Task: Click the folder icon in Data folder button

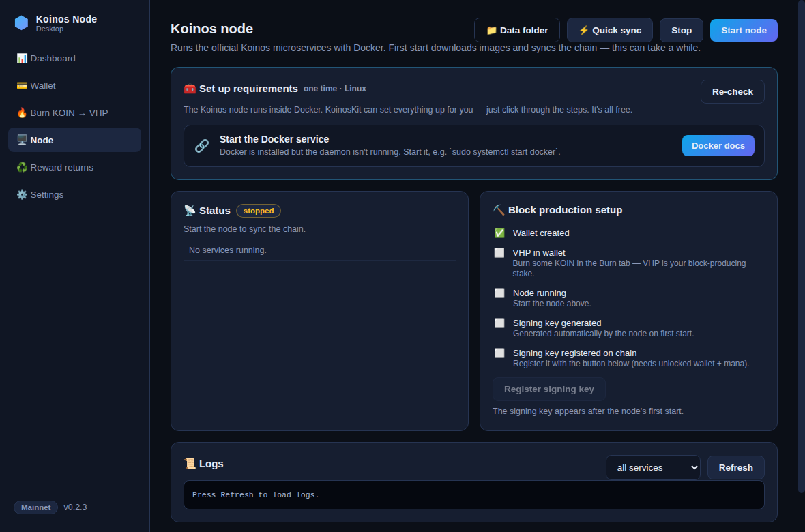Action: coord(491,30)
